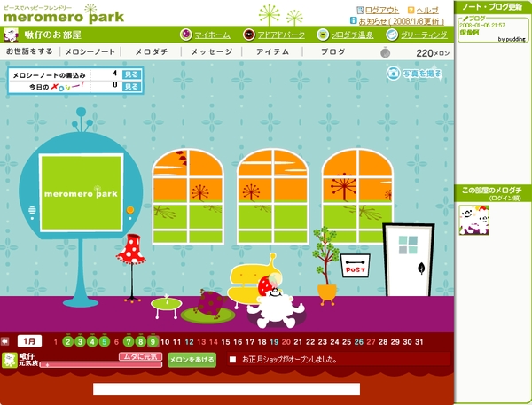Open お知らせ 2008/1/8更新 notice link
The width and height of the screenshot is (532, 405).
pyautogui.click(x=401, y=21)
